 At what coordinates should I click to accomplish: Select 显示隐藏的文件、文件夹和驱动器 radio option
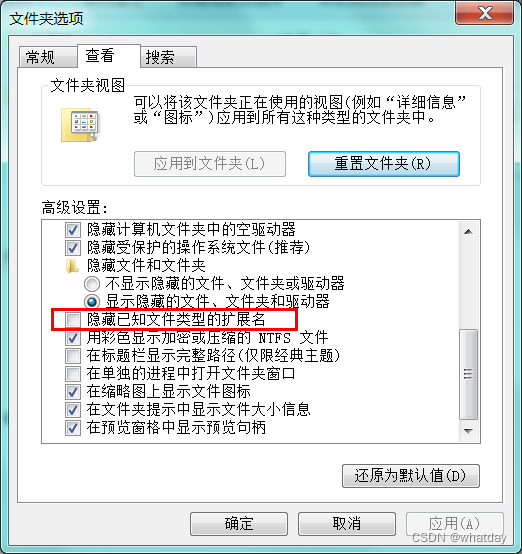tap(92, 302)
